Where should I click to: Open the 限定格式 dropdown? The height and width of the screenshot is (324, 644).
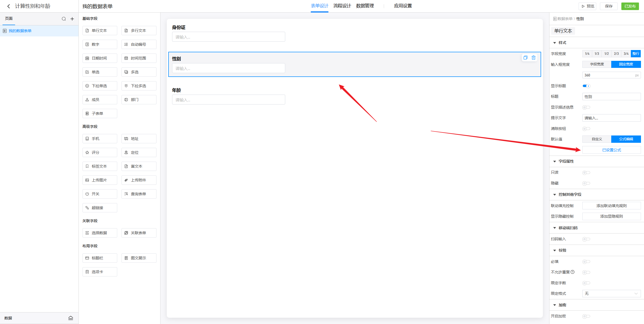click(611, 294)
